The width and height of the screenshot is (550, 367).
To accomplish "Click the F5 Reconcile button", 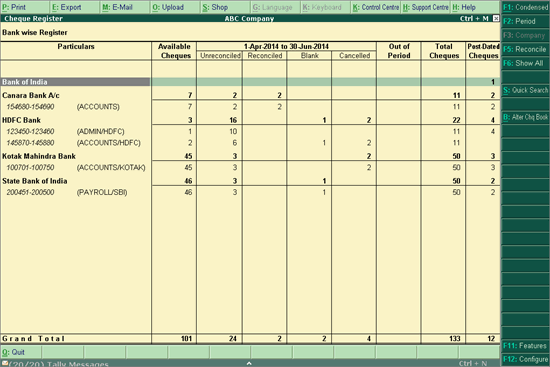I will [525, 49].
